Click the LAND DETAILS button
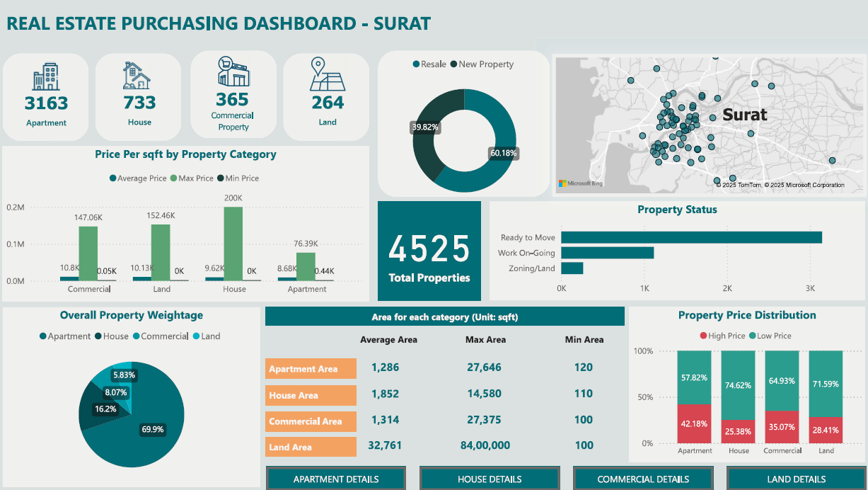Screen dimensions: 868x490 (797, 478)
